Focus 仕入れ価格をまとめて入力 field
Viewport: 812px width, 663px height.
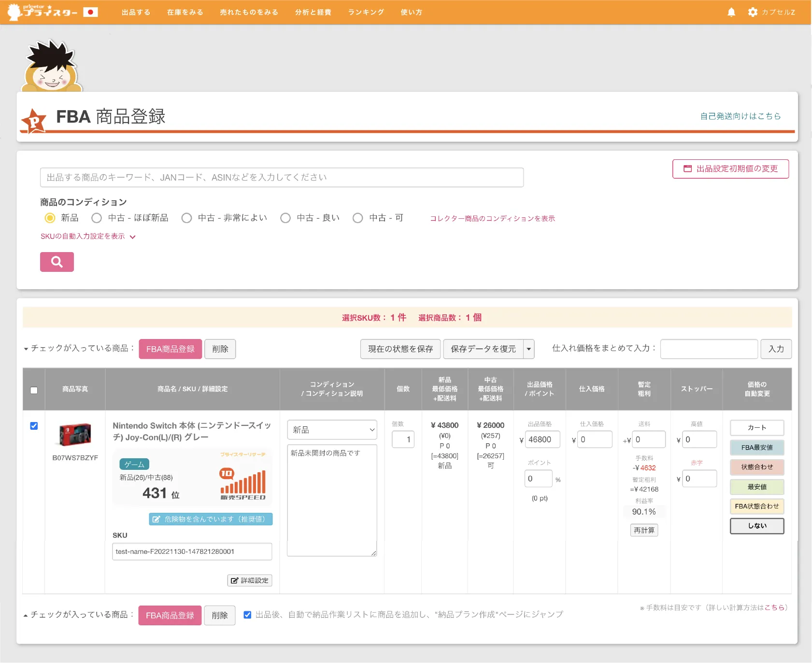coord(709,349)
